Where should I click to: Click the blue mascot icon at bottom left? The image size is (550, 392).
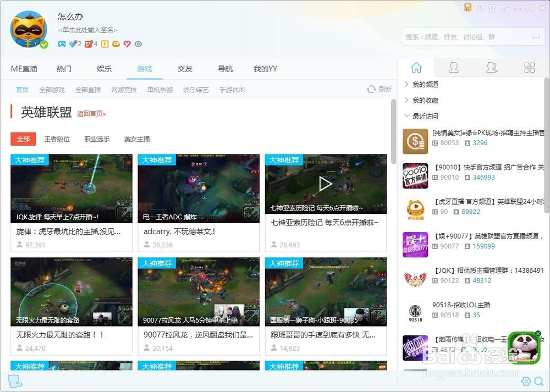(x=15, y=381)
